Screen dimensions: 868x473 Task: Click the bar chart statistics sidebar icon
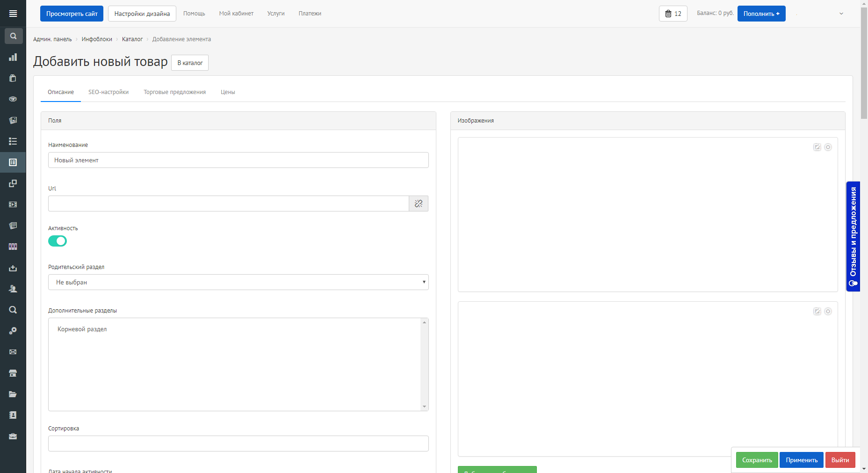(13, 57)
